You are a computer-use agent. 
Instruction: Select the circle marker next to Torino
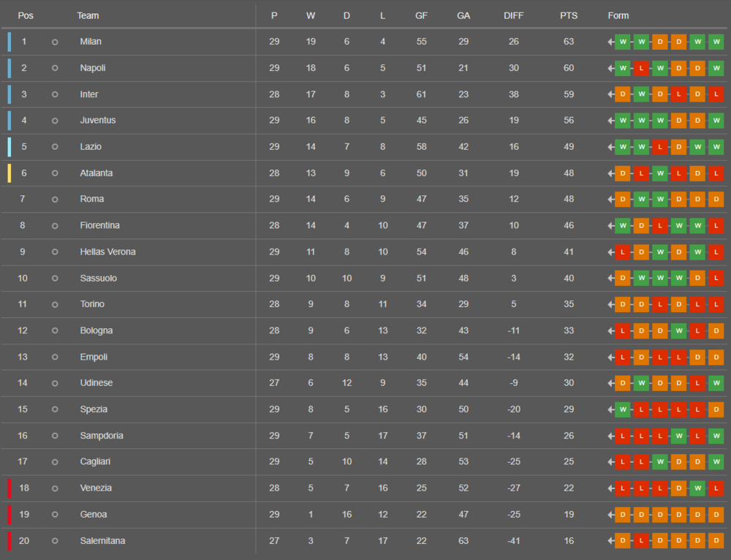tap(55, 305)
